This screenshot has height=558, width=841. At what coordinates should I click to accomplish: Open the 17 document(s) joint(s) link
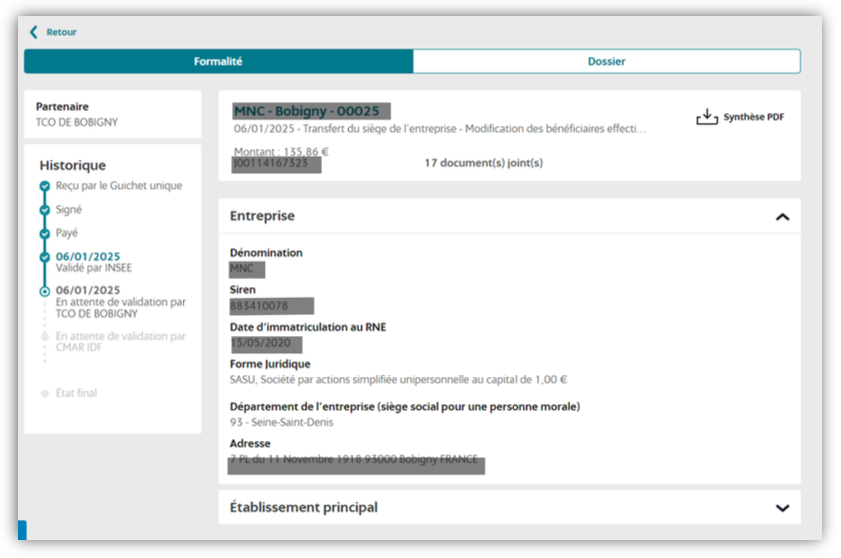pos(483,162)
